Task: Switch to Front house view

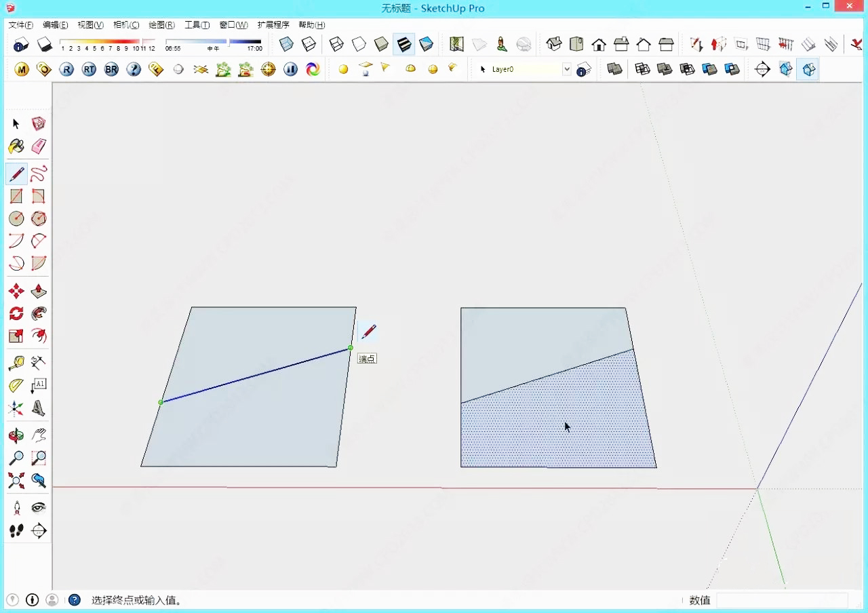Action: [599, 45]
